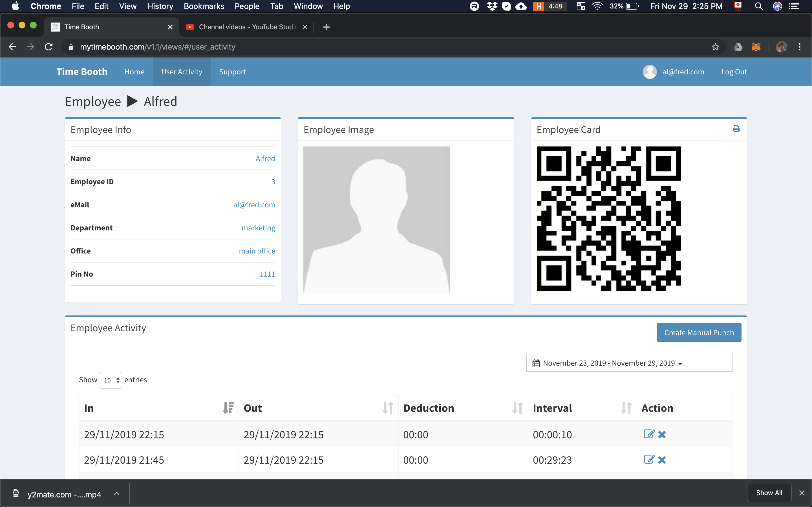Screen dimensions: 812x507
Task: Reload the Time Booth page
Action: [49, 47]
